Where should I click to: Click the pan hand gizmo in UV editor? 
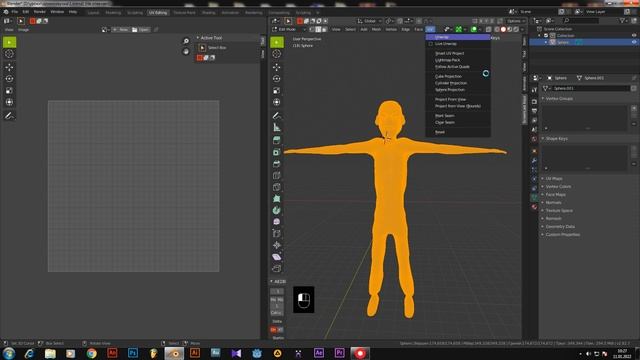186,51
